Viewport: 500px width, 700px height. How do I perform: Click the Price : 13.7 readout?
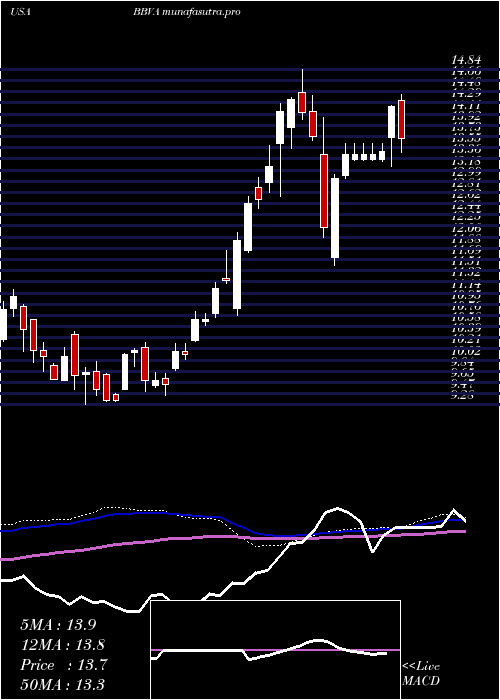(63, 665)
